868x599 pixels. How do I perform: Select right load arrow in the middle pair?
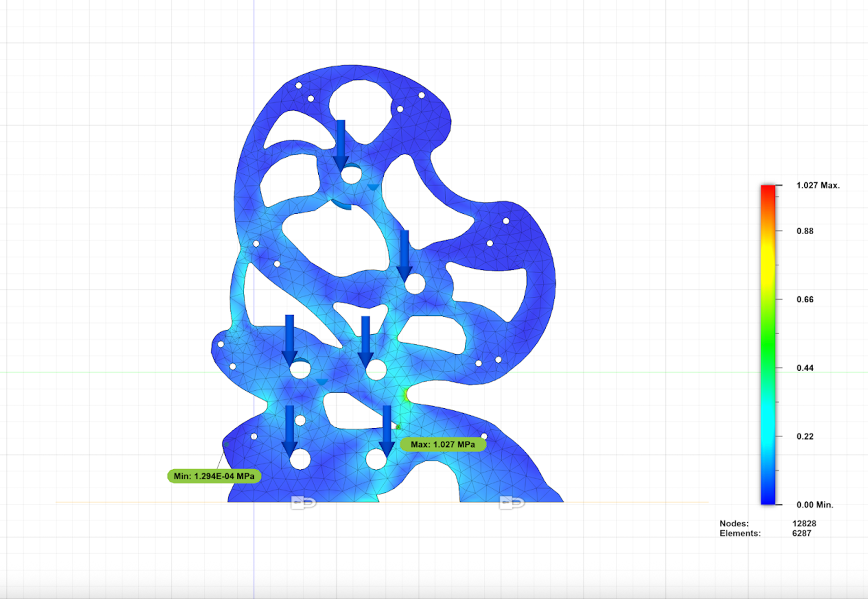coord(366,340)
